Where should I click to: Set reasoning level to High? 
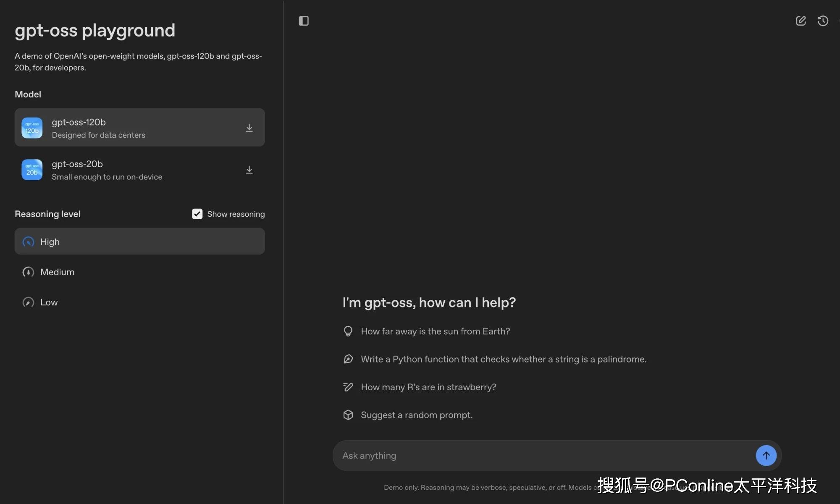[x=139, y=241]
